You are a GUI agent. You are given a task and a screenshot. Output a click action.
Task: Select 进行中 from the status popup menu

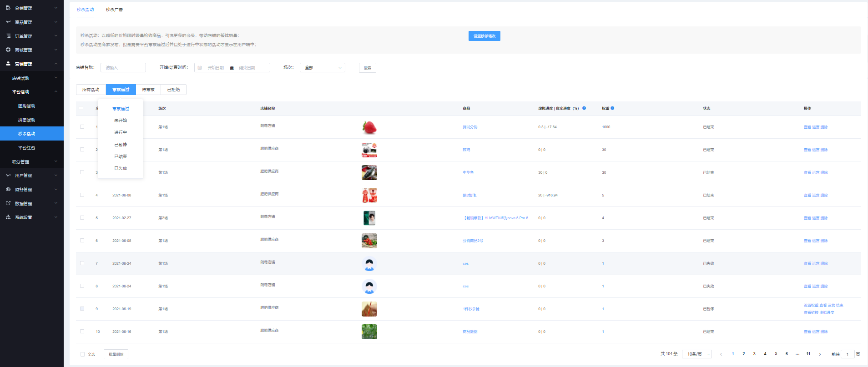121,132
